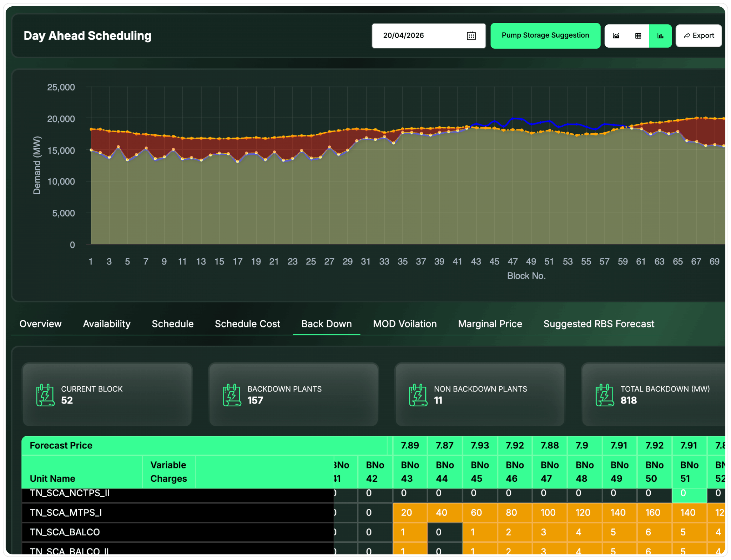Click the Variable Charges column header
Image resolution: width=731 pixels, height=560 pixels.
pos(169,472)
